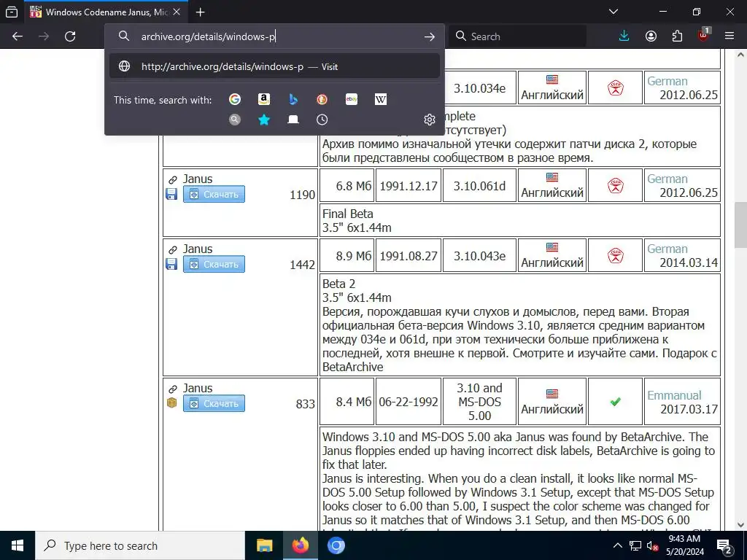Open the chain permalink for Janus 3.10.061d
747x560 pixels.
tap(172, 180)
